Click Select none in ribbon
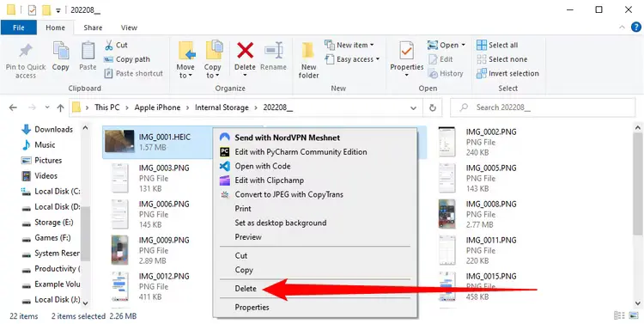This screenshot has height=324, width=644. [502, 59]
